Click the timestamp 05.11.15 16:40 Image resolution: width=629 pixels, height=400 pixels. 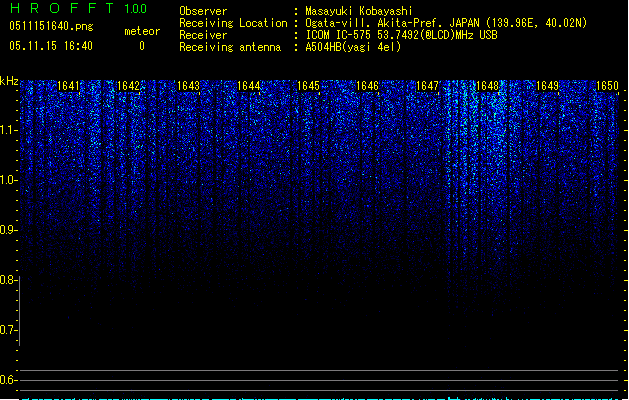(51, 46)
